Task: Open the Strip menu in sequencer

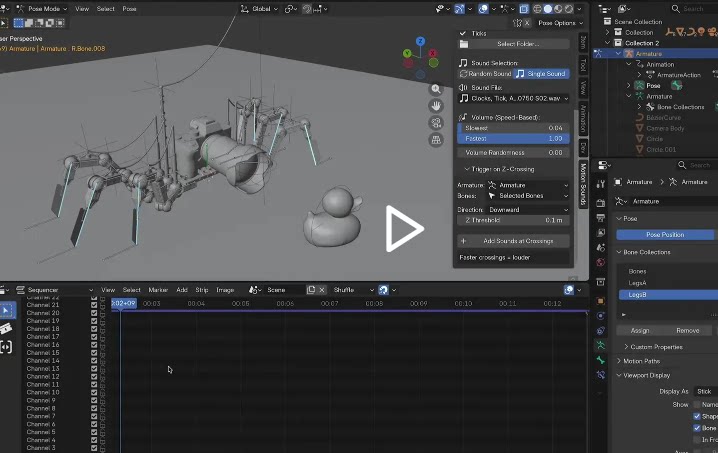Action: coord(202,290)
